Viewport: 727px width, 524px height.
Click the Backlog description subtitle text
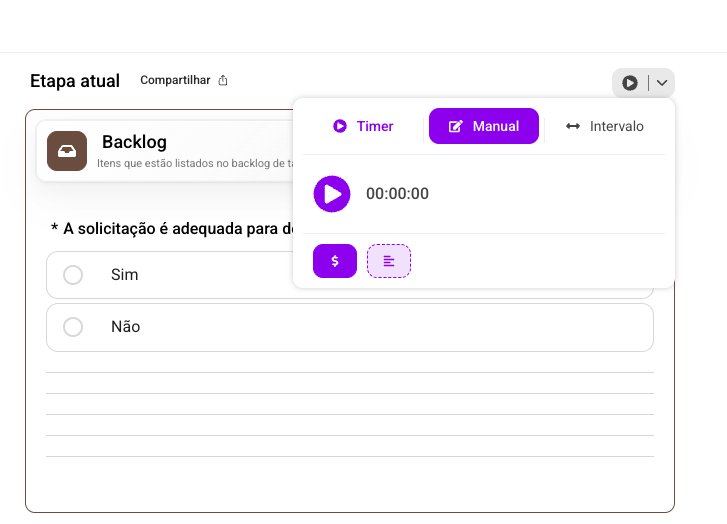[x=195, y=163]
